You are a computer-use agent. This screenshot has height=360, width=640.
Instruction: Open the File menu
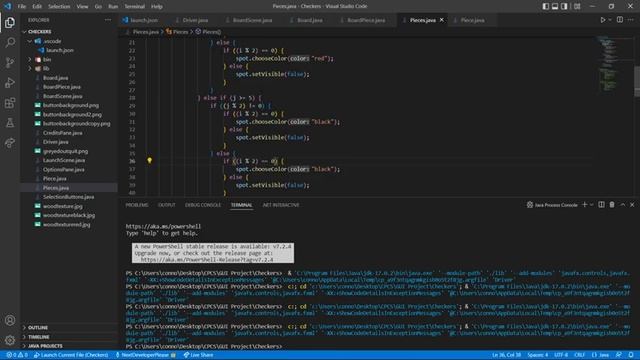click(22, 7)
